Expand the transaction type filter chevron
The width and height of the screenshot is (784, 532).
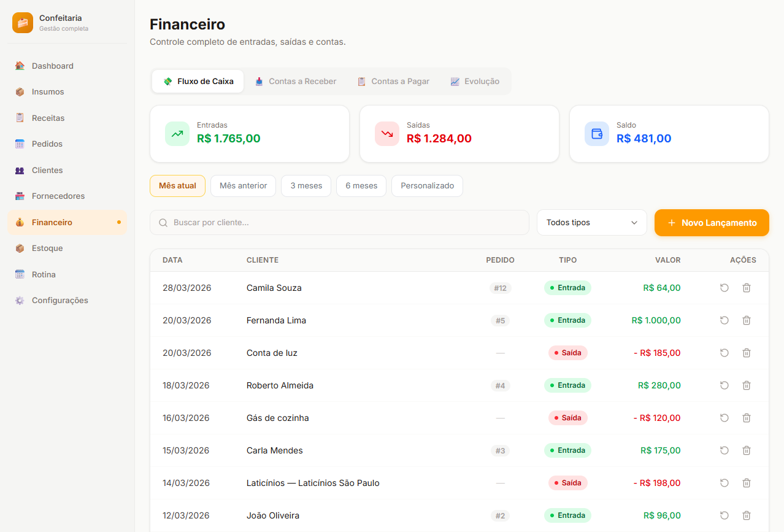pos(634,222)
